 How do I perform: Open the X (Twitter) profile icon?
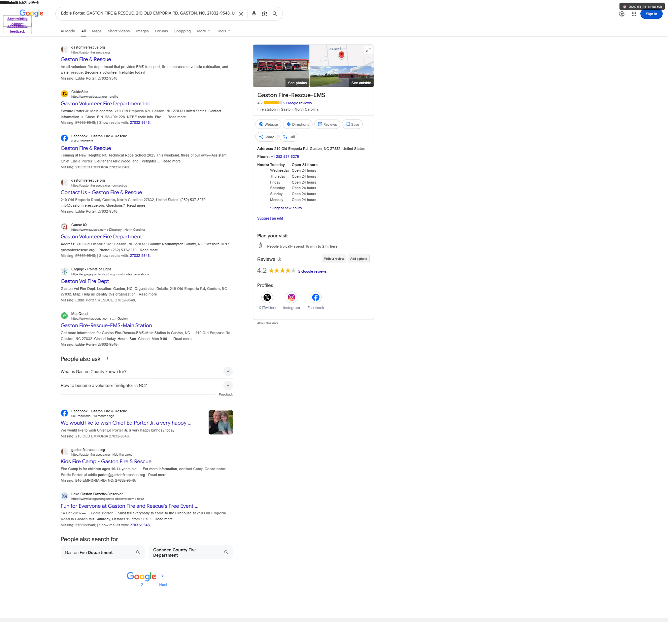[x=267, y=297]
